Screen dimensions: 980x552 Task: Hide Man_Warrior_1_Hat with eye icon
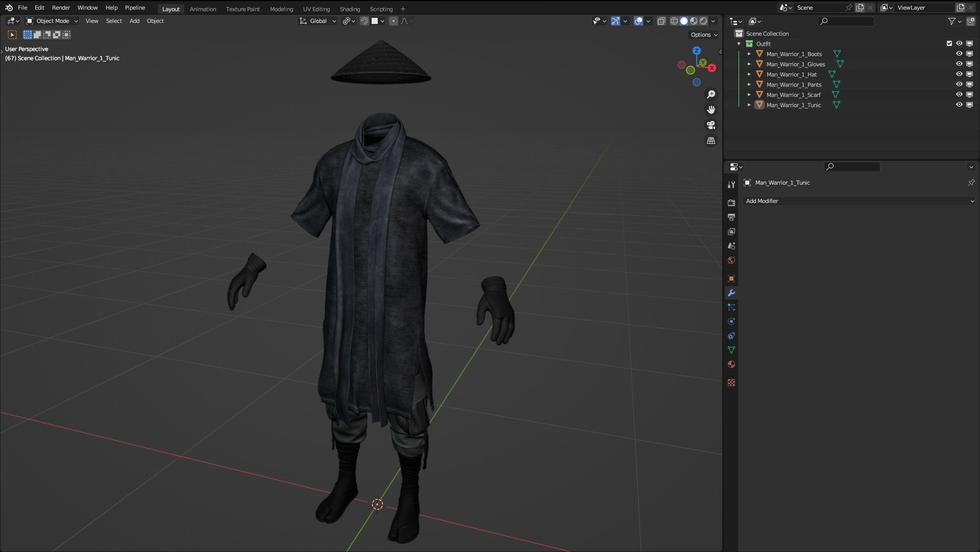959,74
